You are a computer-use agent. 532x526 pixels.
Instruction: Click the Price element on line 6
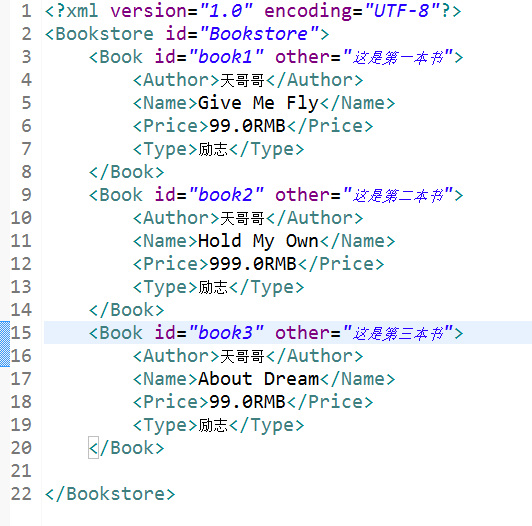[x=253, y=126]
